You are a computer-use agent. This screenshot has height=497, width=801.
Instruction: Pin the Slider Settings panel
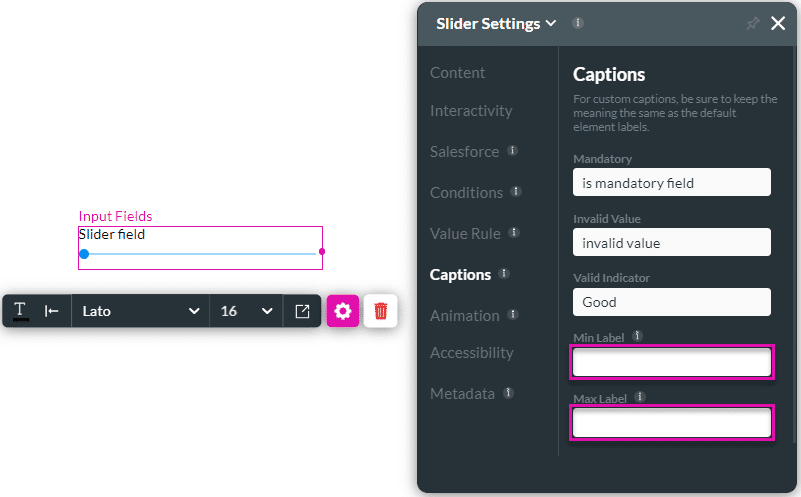[752, 23]
